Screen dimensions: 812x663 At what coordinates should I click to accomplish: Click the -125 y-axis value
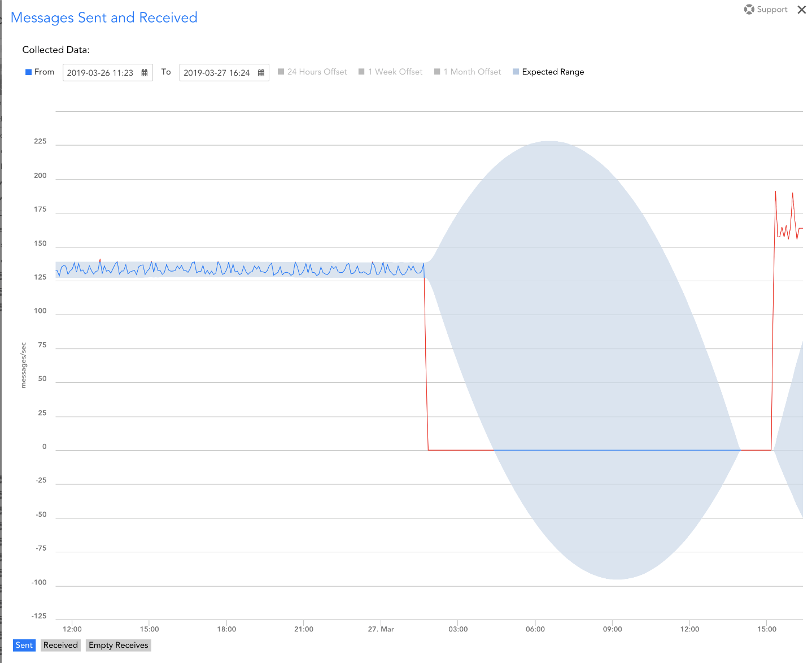click(39, 616)
